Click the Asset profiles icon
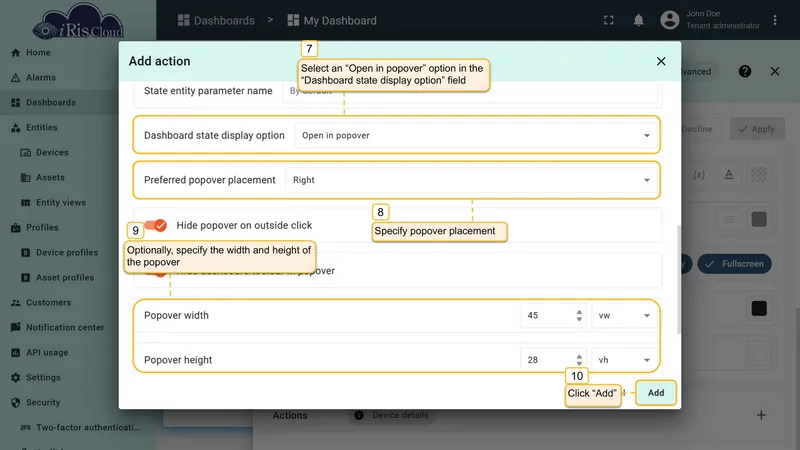Image resolution: width=800 pixels, height=450 pixels. 26,278
